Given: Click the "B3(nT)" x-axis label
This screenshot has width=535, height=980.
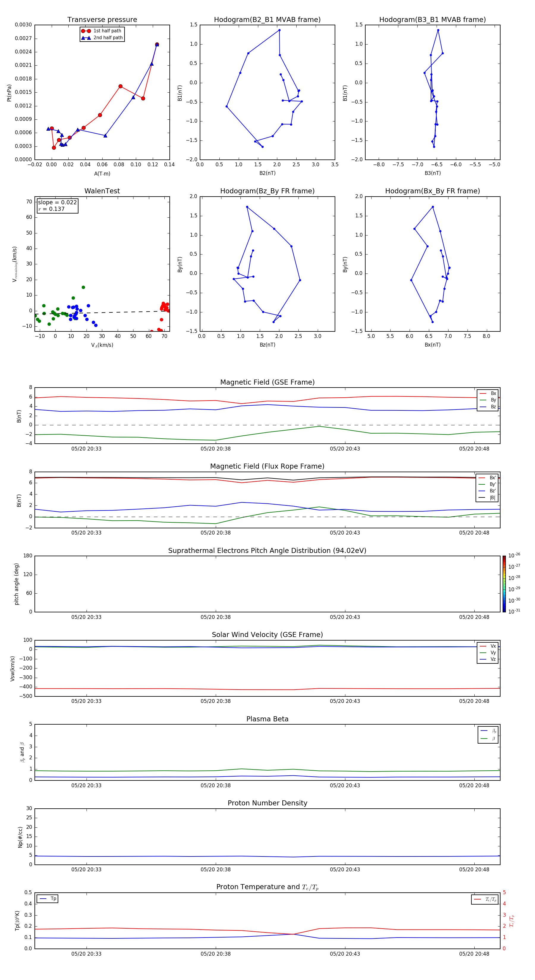Looking at the screenshot, I should coord(432,173).
